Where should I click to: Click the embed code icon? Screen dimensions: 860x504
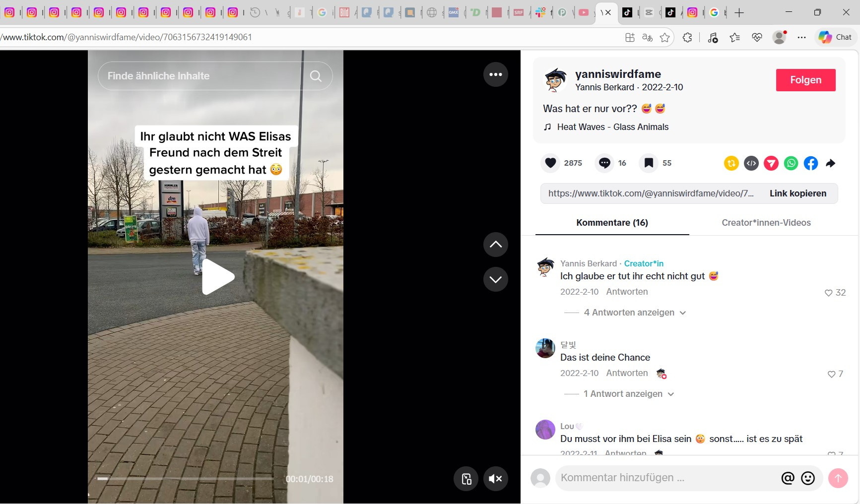(x=751, y=163)
